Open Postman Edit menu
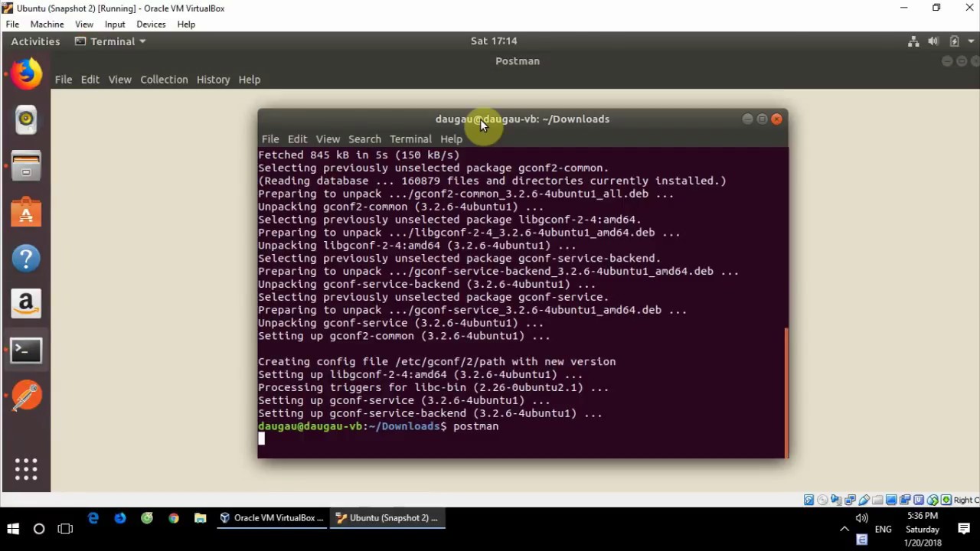 (90, 80)
